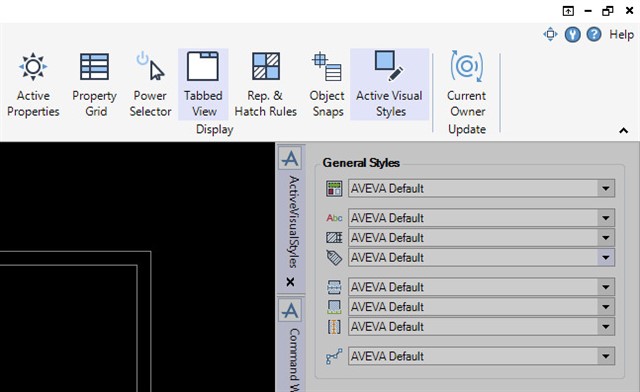Open the hatch style dropdown arrow

(606, 238)
